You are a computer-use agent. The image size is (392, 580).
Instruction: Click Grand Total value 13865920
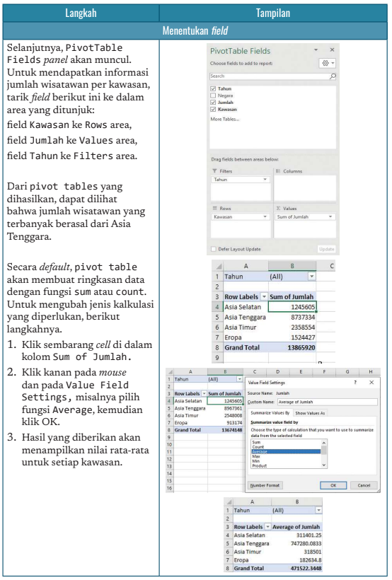[x=292, y=348]
